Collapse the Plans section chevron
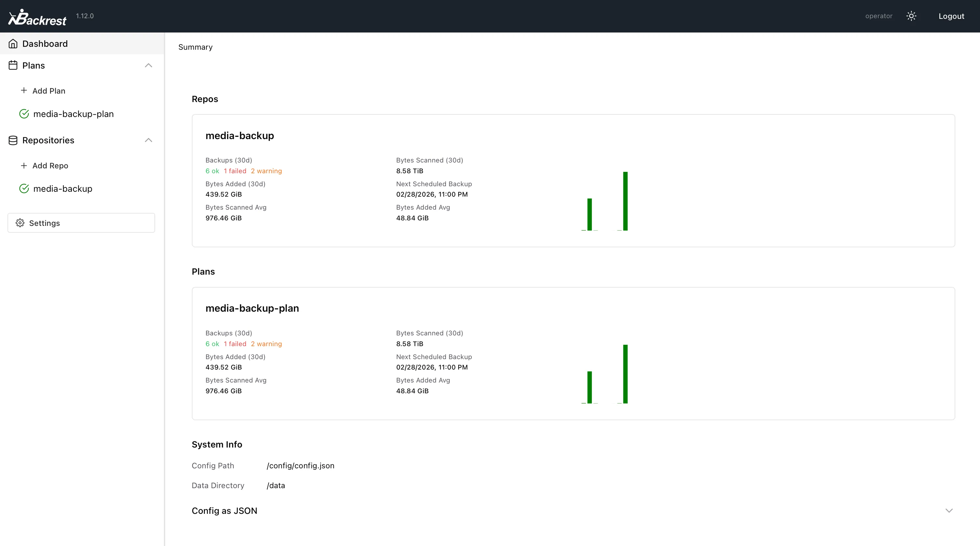Screen dimensions: 980x546 [149, 65]
